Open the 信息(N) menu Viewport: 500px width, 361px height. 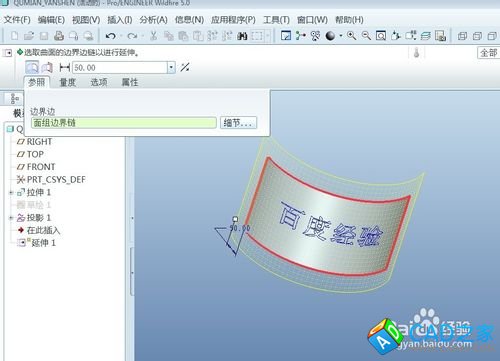tap(189, 20)
